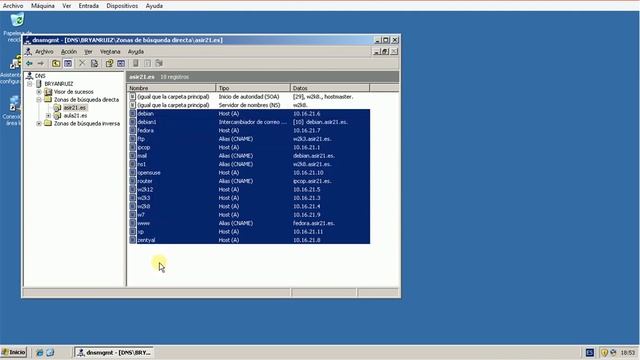Collapse Zonas de búsqueda directa node

pos(39,100)
